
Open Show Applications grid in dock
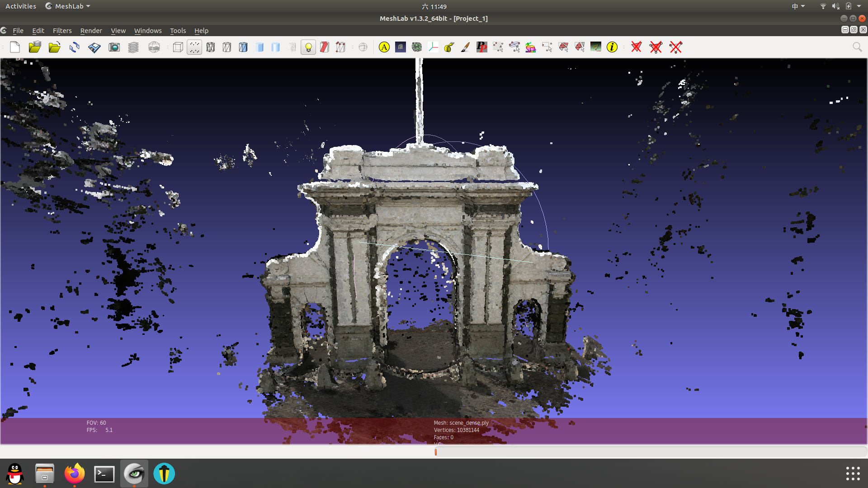tap(853, 474)
